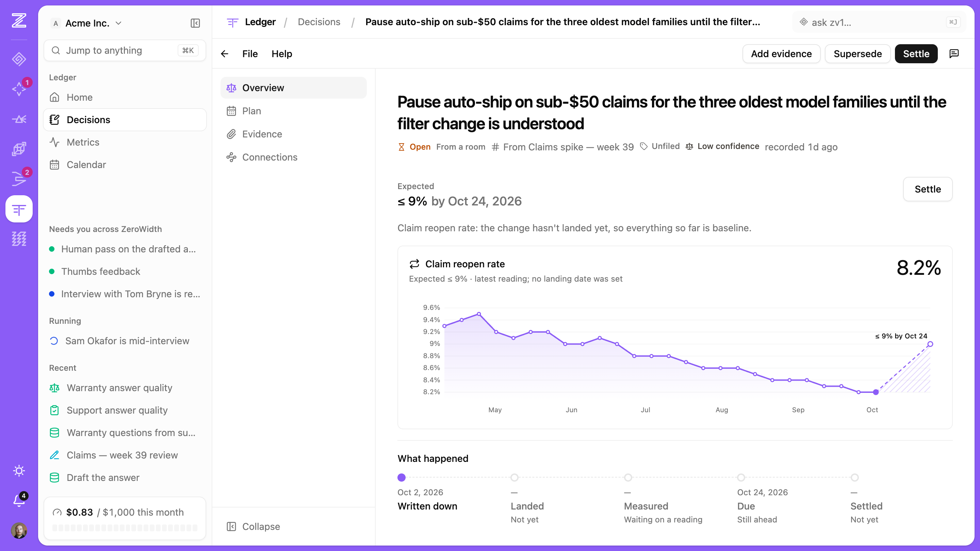This screenshot has height=551, width=980.
Task: Open Warranty answer quality recent item
Action: coord(125,388)
